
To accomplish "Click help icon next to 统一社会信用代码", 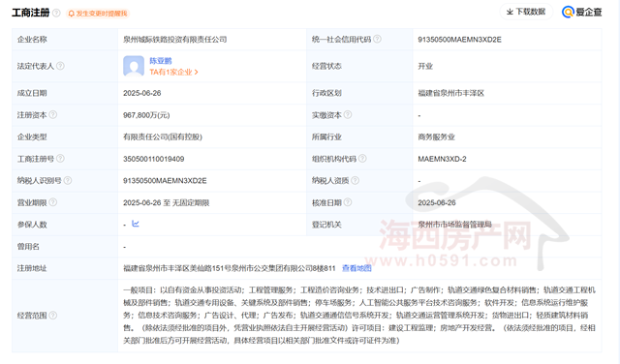I will [377, 39].
